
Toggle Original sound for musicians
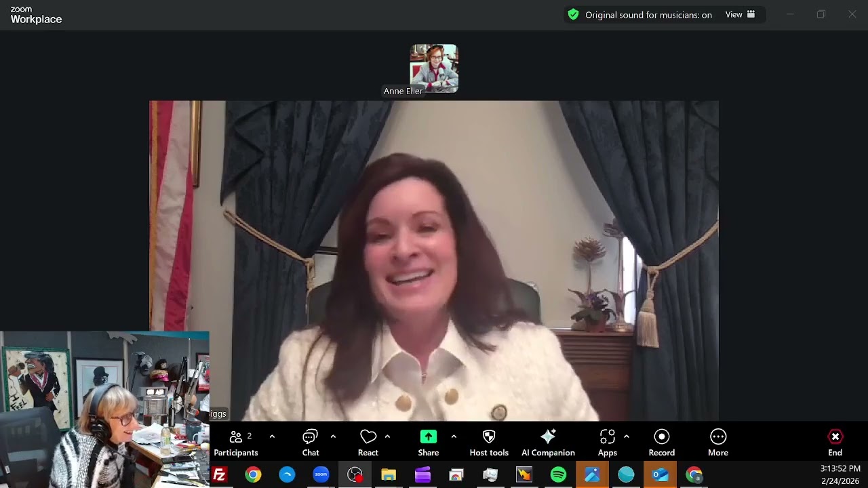click(648, 15)
